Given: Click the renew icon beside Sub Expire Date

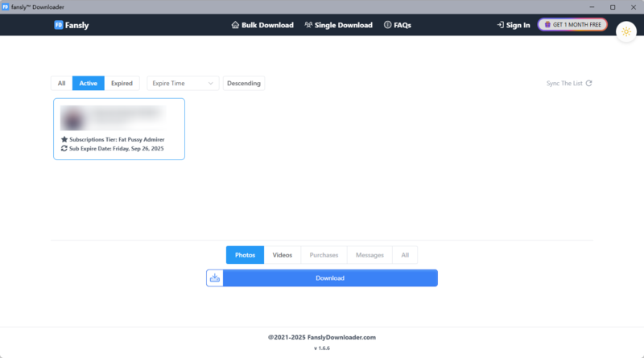Looking at the screenshot, I should tap(64, 148).
